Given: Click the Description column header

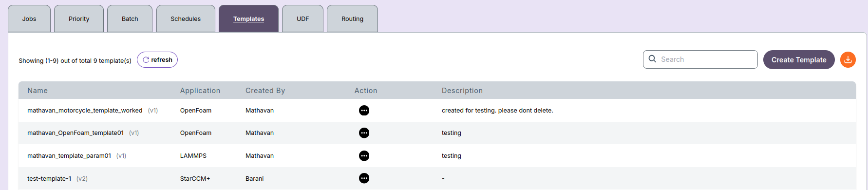Looking at the screenshot, I should point(462,91).
